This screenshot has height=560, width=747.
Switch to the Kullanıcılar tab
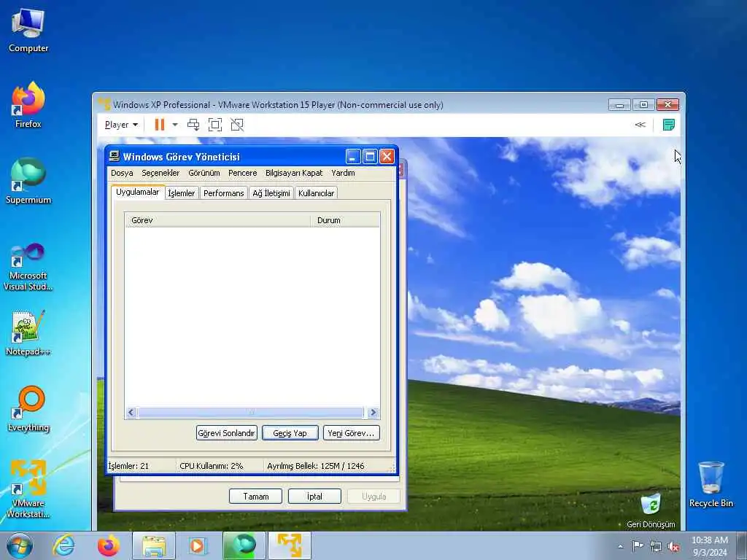tap(317, 192)
